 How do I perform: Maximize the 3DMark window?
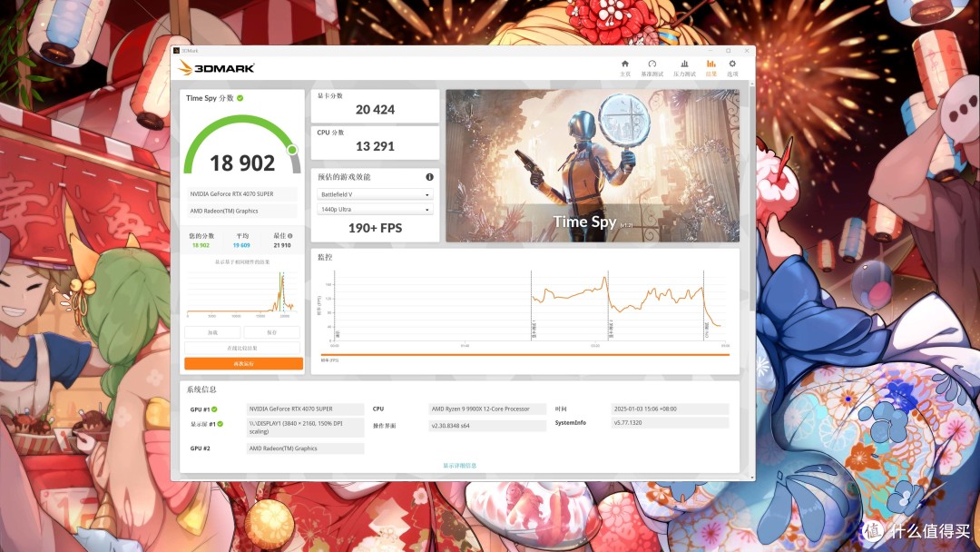pos(728,51)
